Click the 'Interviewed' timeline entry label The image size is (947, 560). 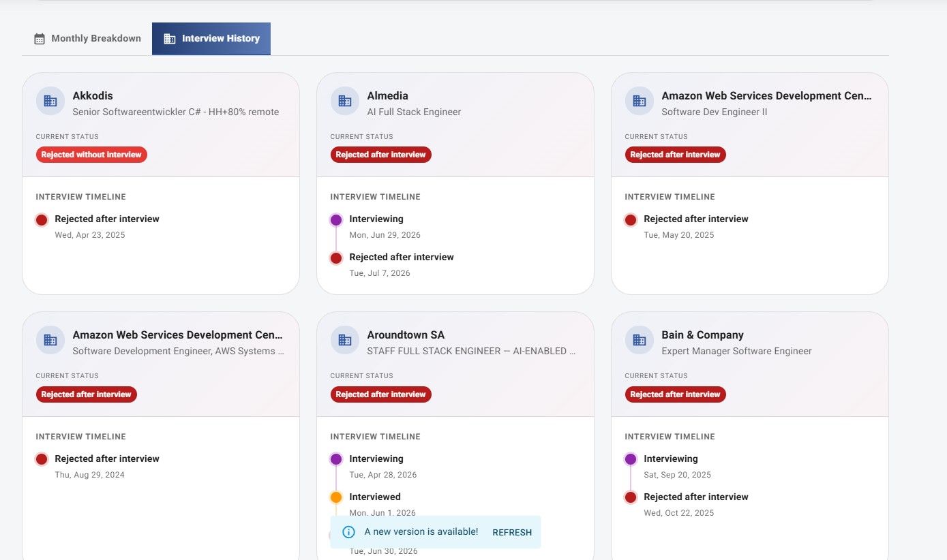[x=375, y=497]
